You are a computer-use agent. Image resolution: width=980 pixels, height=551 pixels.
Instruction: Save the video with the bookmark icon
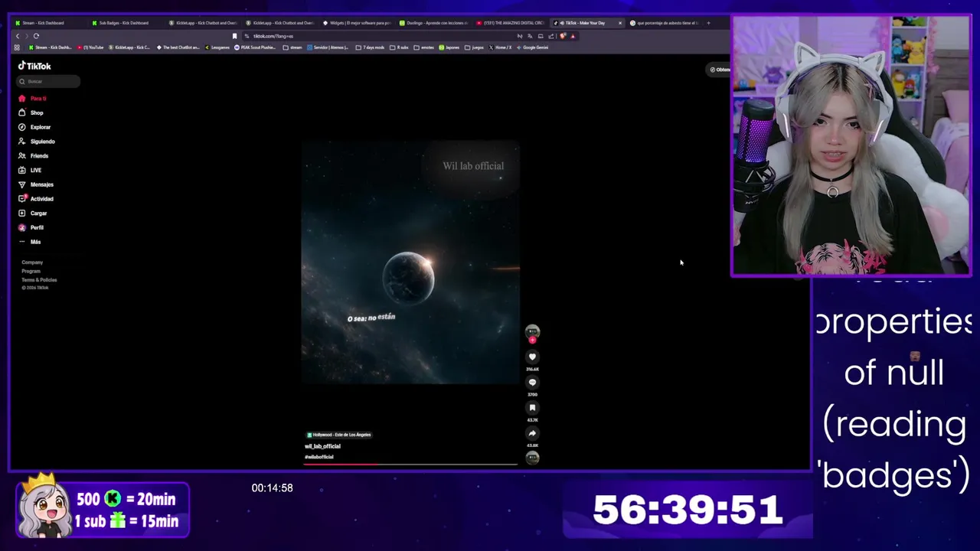click(x=532, y=407)
